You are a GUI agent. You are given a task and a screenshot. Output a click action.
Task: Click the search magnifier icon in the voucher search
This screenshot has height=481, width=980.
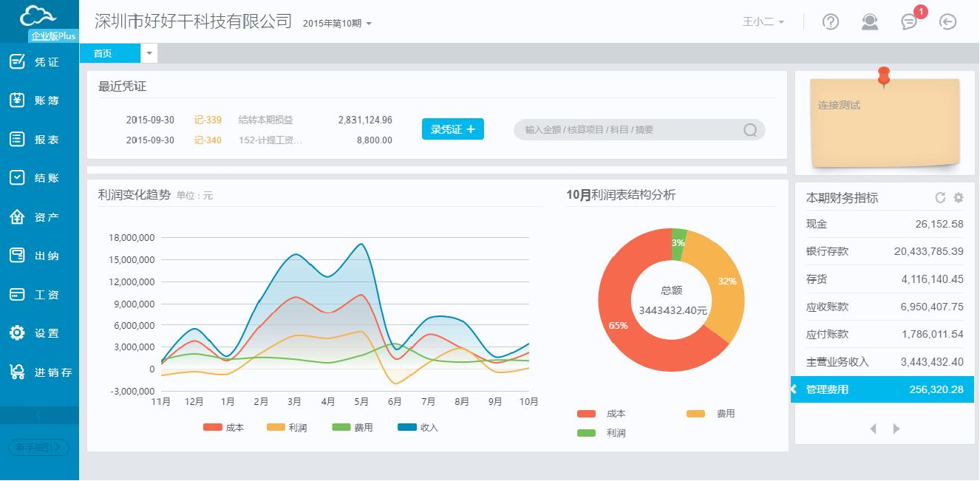click(x=750, y=130)
